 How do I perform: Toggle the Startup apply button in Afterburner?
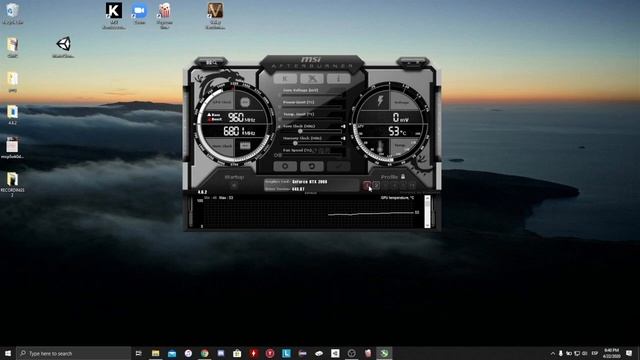[x=234, y=186]
